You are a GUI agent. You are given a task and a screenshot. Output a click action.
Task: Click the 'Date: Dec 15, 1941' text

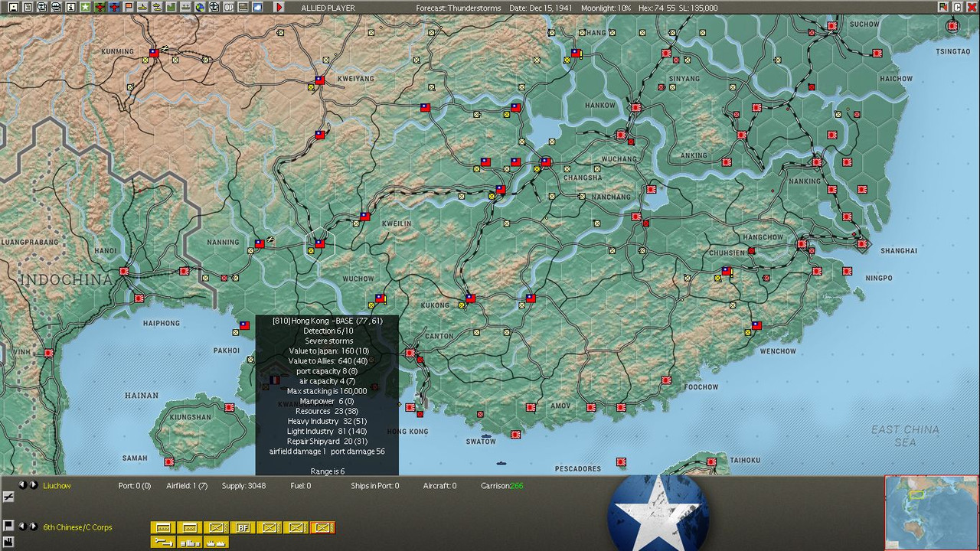pos(541,8)
